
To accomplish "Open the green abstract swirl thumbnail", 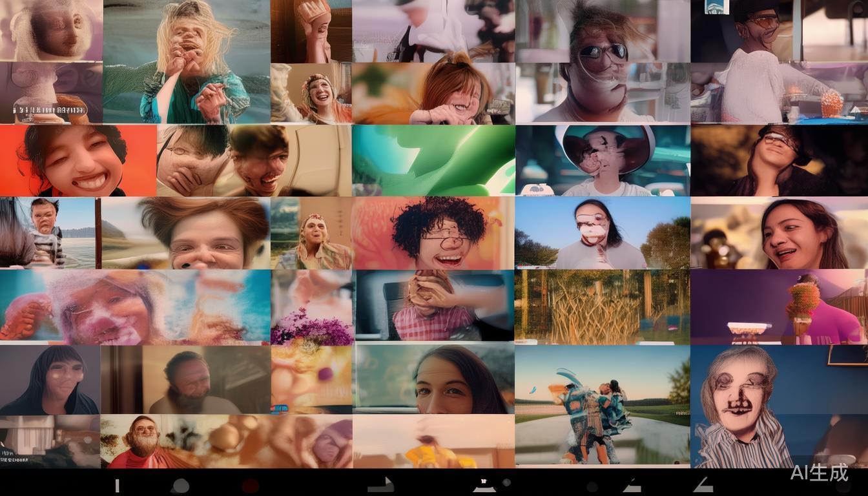I will point(433,160).
